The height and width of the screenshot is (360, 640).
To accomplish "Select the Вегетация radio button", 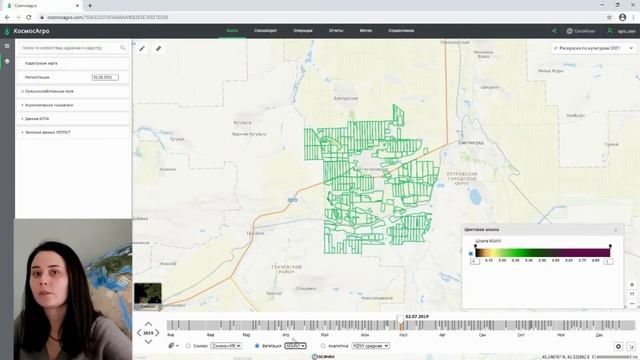I will [257, 346].
